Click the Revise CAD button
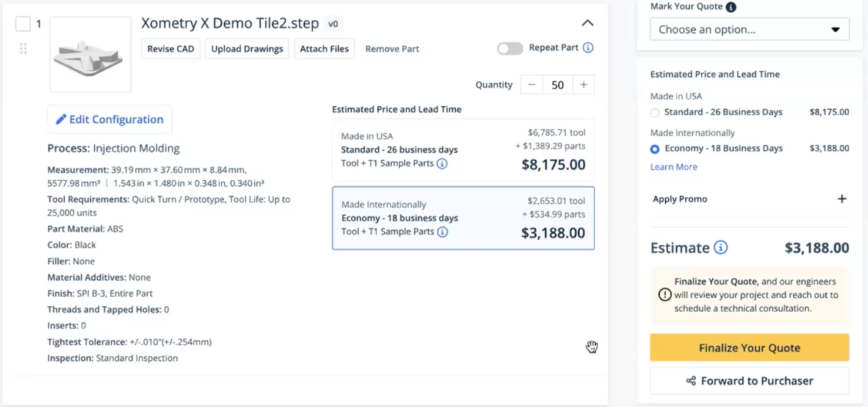The height and width of the screenshot is (407, 868). (x=170, y=48)
